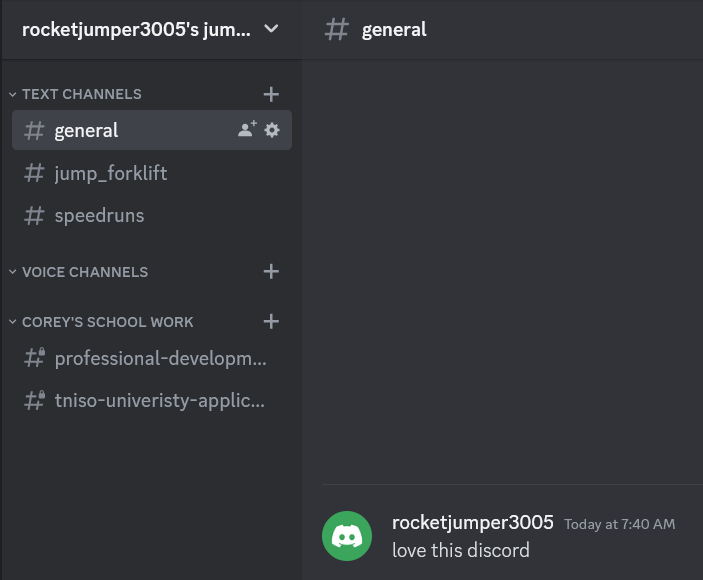Click rocketjumper3005's green Discord avatar
This screenshot has height=580, width=703.
(x=347, y=536)
